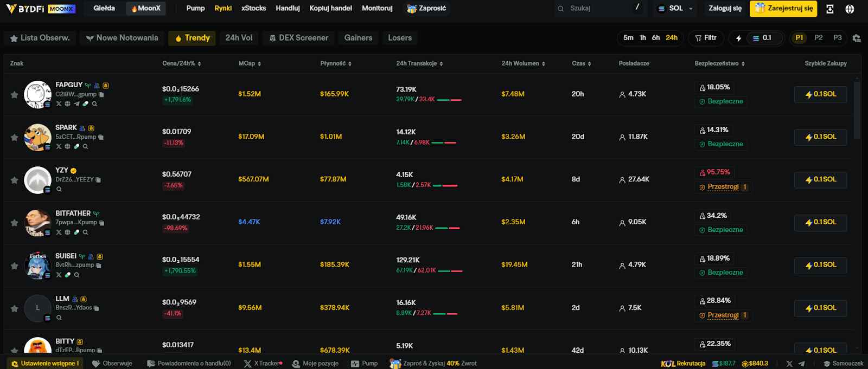Click the 0.1 quick-buy amount field

[766, 38]
